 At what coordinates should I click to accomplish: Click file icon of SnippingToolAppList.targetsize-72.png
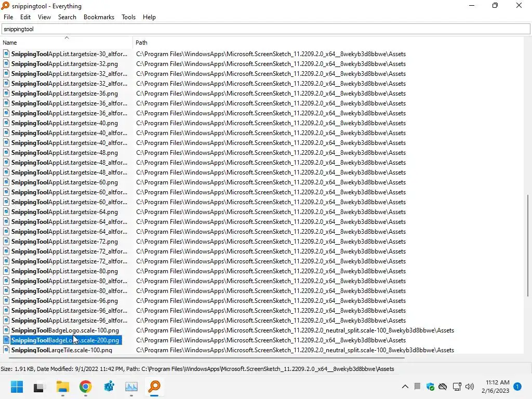click(x=6, y=241)
